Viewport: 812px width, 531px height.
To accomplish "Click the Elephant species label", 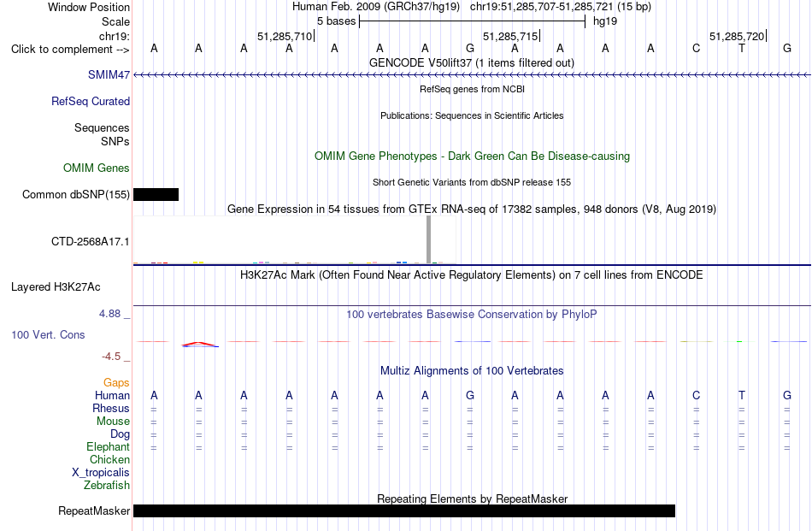I will pos(108,446).
